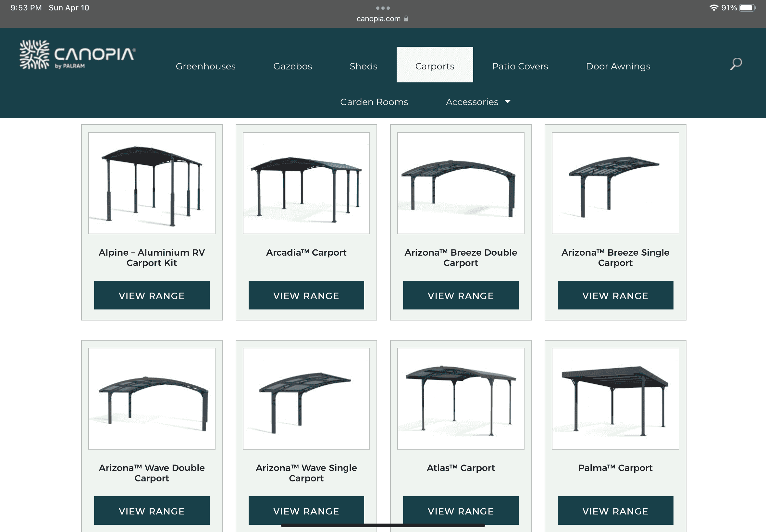
Task: Tap the battery status icon
Action: (747, 8)
